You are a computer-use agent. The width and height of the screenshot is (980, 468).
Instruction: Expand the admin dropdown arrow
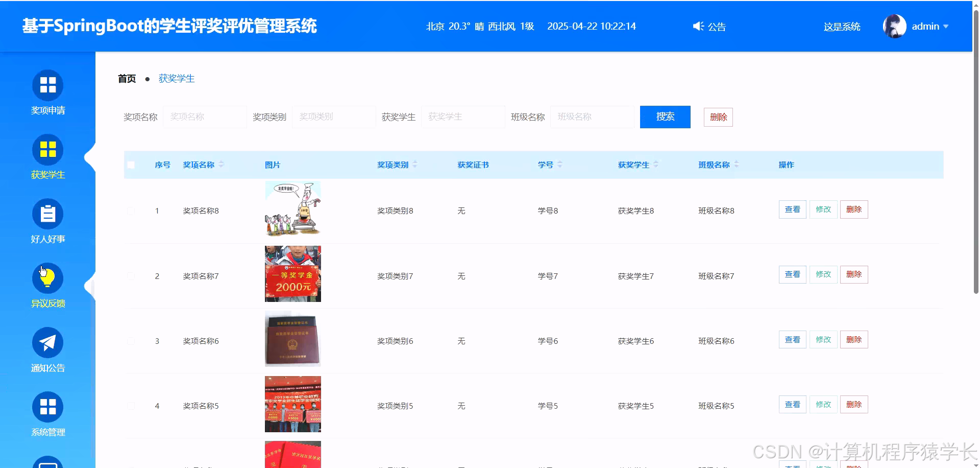tap(946, 27)
